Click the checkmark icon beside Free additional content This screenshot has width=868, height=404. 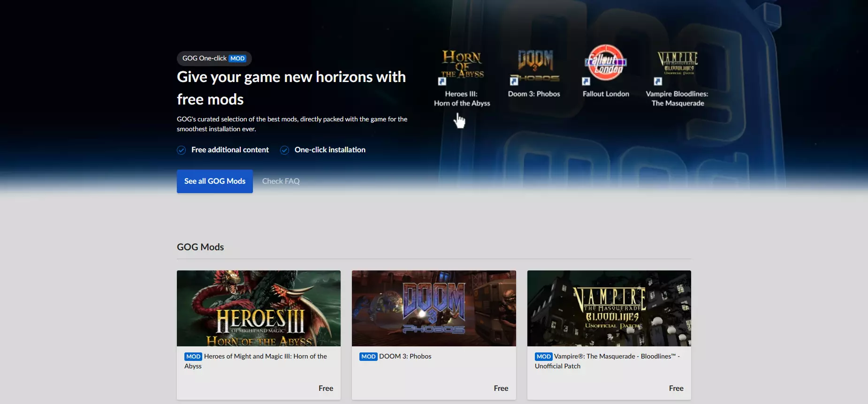(181, 150)
